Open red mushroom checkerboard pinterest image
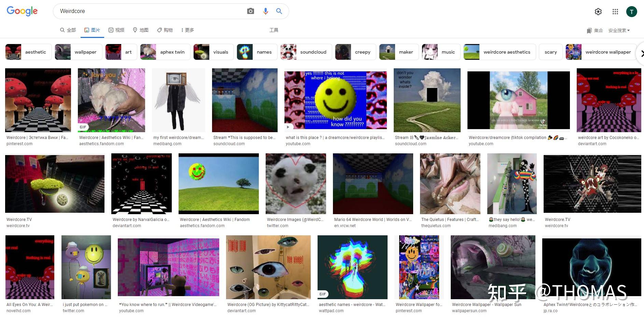Screen dimensions: 644x319 click(38, 100)
